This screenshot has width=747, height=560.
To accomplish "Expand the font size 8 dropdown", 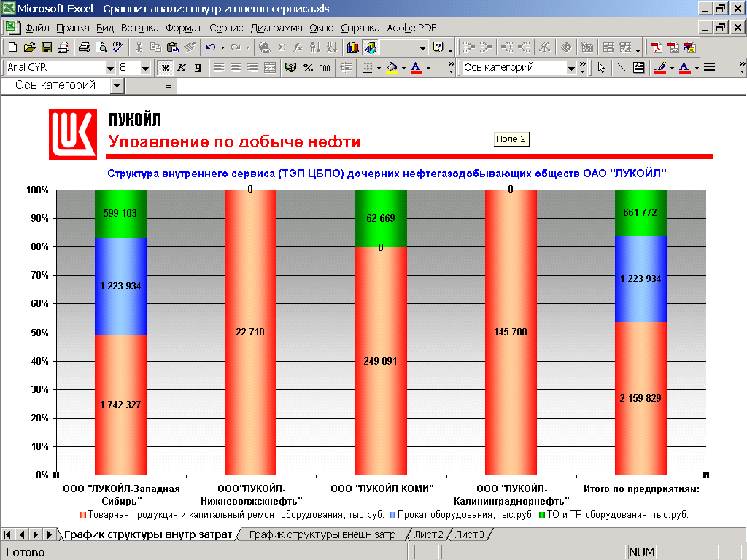I will [x=145, y=68].
